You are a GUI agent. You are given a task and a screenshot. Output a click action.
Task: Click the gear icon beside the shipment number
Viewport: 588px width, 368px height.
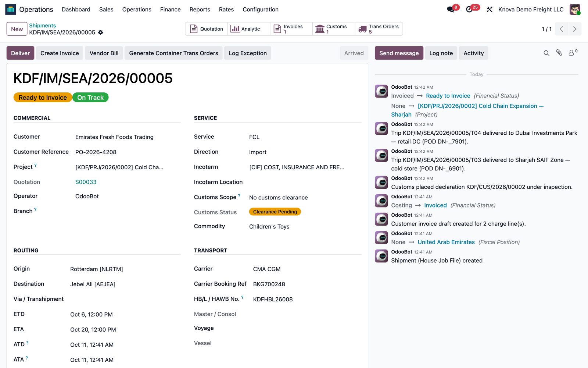101,32
